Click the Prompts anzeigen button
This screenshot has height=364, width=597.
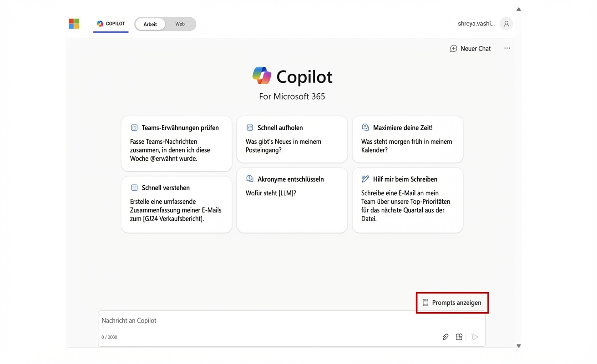[452, 302]
